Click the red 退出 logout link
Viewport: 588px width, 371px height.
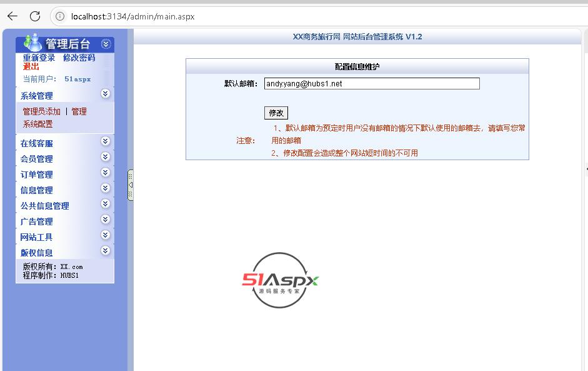31,66
